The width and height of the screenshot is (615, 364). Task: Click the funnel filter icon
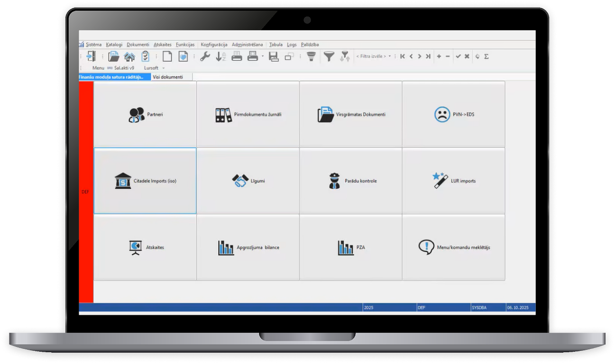(x=329, y=56)
